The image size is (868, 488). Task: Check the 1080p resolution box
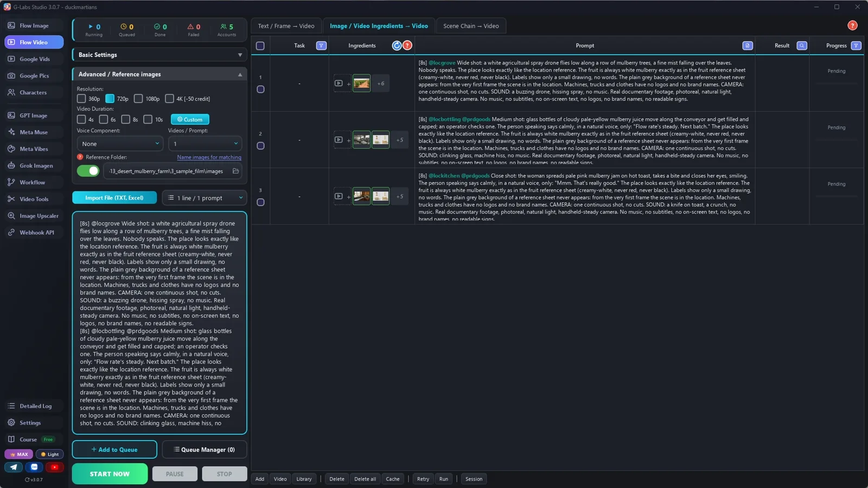[x=138, y=99]
